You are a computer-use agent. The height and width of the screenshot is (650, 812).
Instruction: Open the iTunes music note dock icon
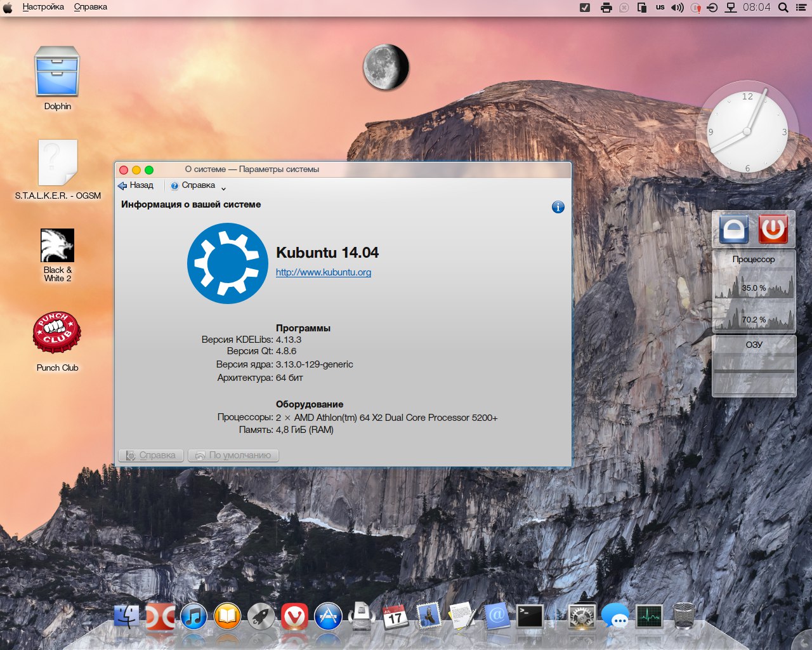pos(193,616)
